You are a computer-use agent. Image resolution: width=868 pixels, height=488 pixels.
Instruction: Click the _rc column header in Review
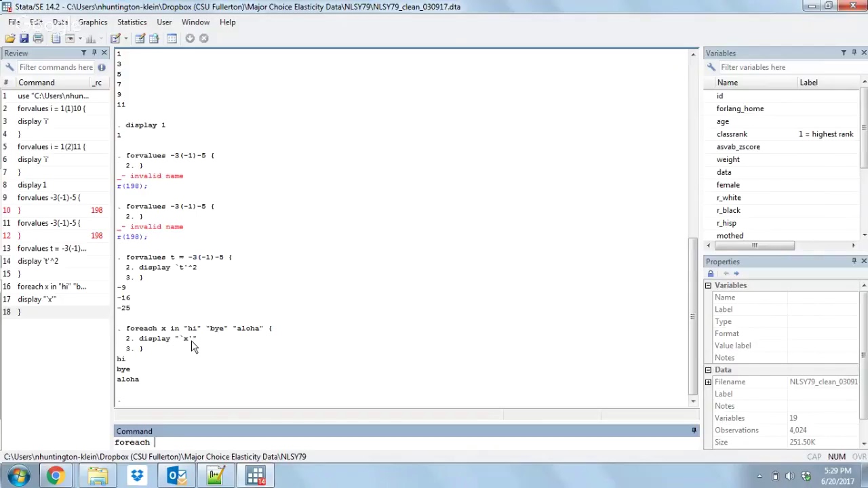tap(98, 83)
